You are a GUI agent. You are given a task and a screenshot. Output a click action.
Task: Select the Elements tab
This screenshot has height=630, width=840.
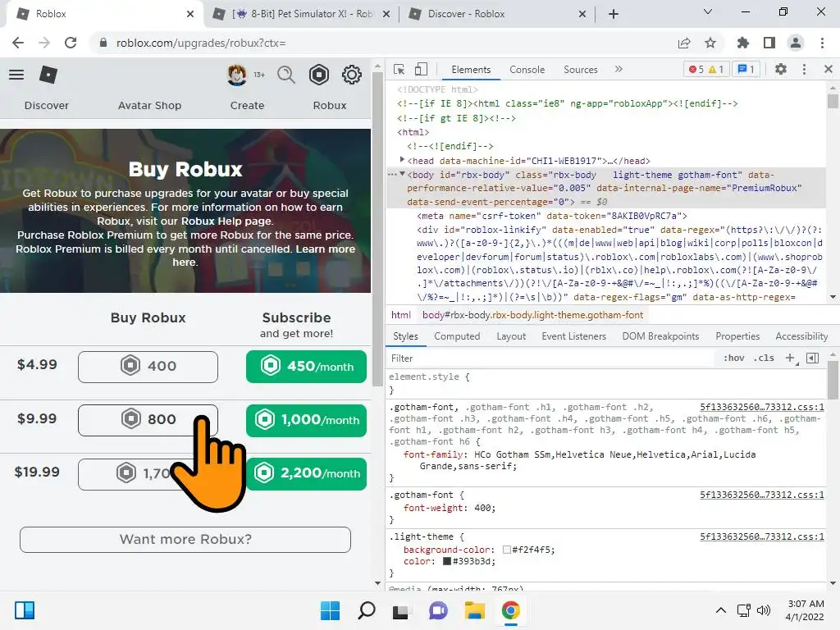471,70
